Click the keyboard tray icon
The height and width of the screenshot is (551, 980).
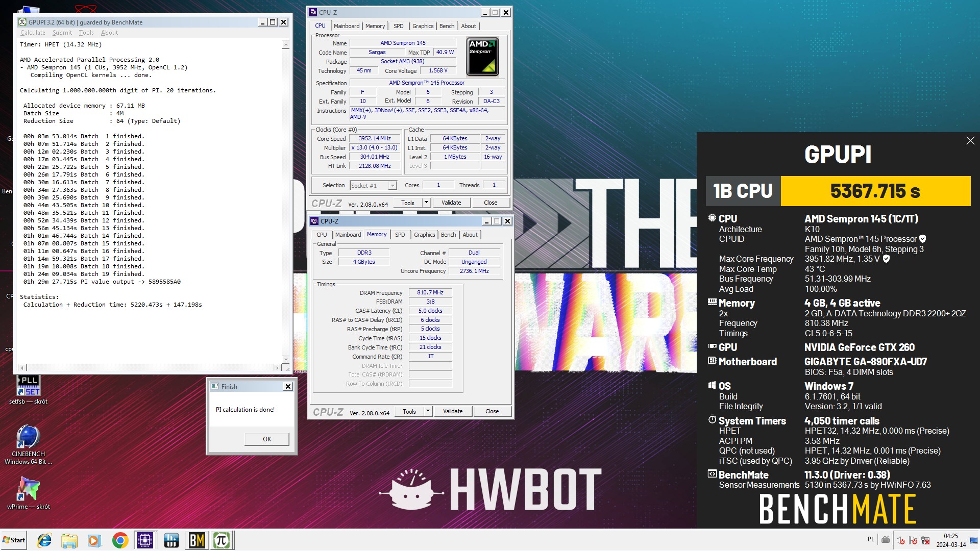coord(886,539)
